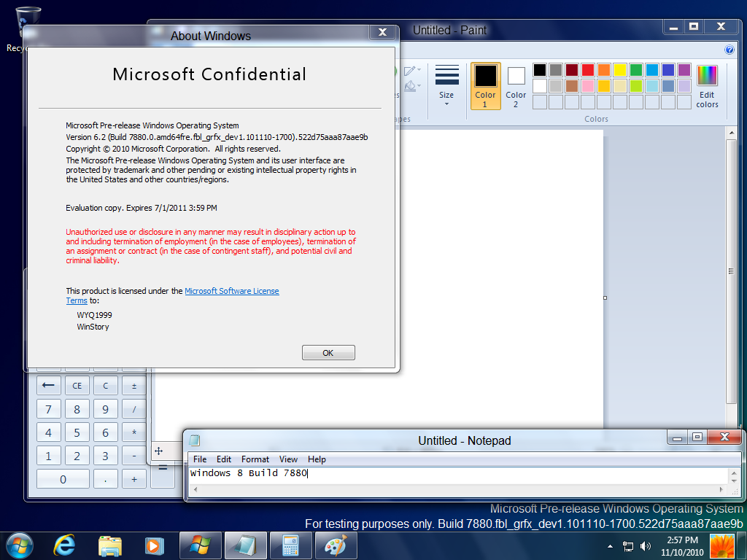Open Notepad View menu
This screenshot has height=560, width=747.
[288, 459]
